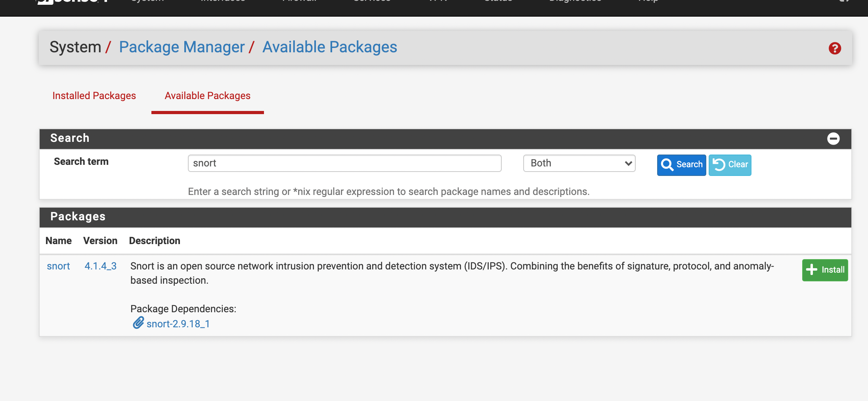The image size is (868, 401).
Task: Open the red help question mark icon
Action: [x=835, y=48]
